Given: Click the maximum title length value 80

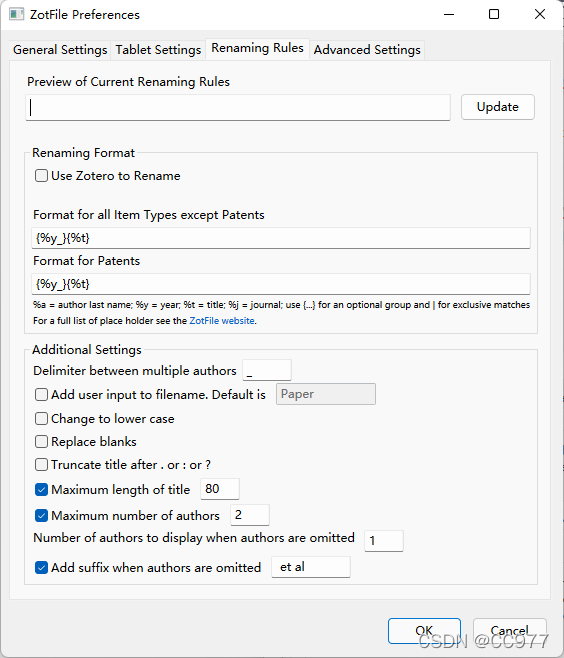Looking at the screenshot, I should point(220,489).
